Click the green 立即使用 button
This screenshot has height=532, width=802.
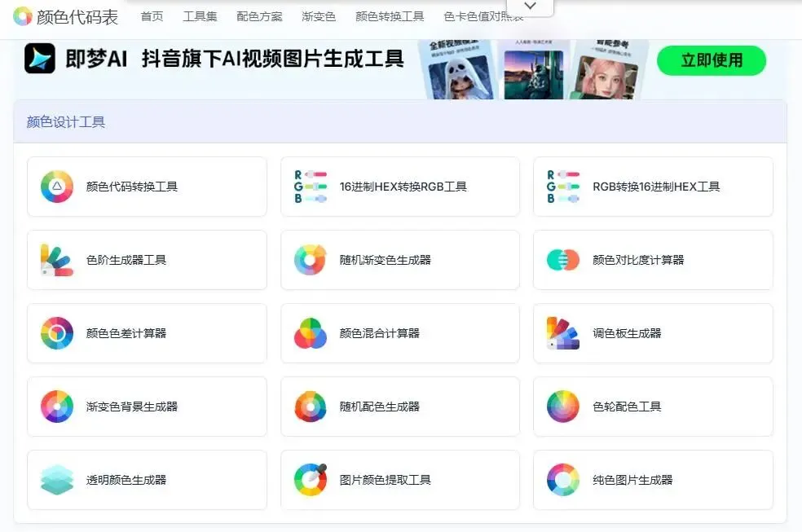coord(711,60)
